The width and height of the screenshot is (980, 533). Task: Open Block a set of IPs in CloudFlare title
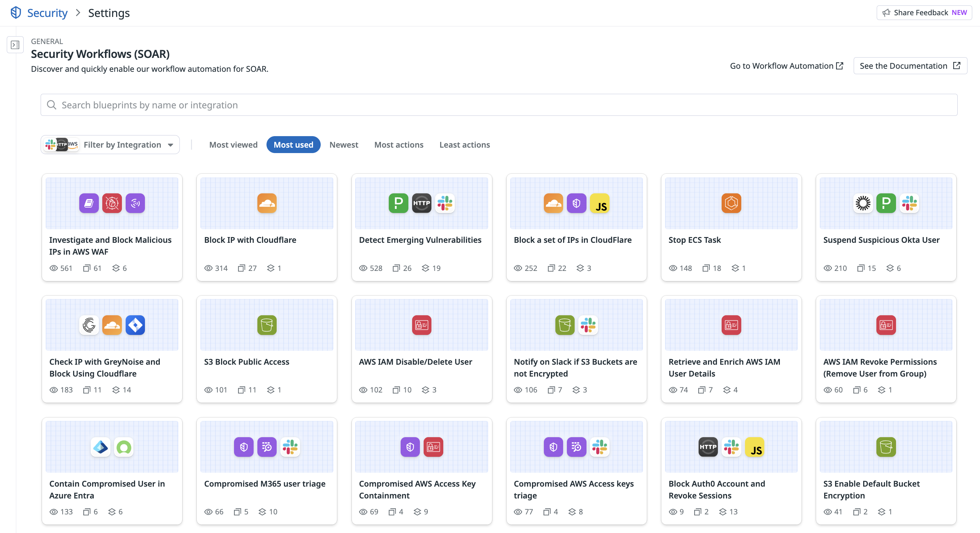573,240
